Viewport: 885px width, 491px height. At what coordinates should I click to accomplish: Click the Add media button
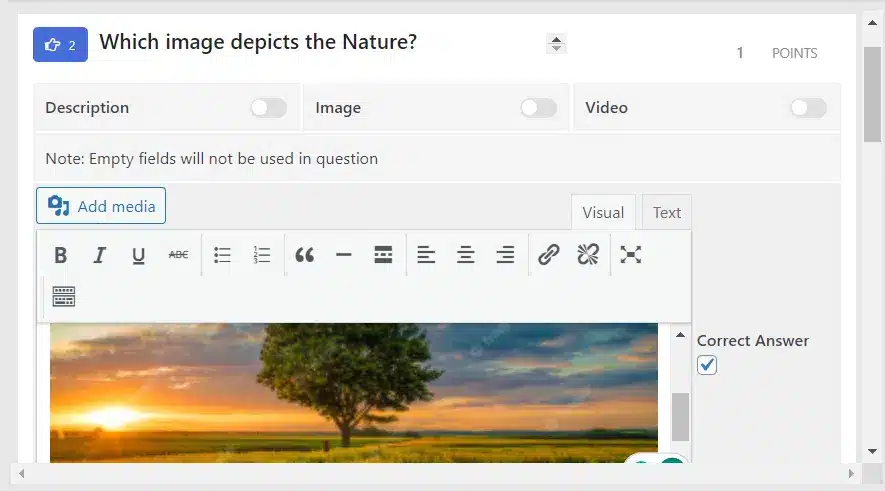(x=101, y=206)
